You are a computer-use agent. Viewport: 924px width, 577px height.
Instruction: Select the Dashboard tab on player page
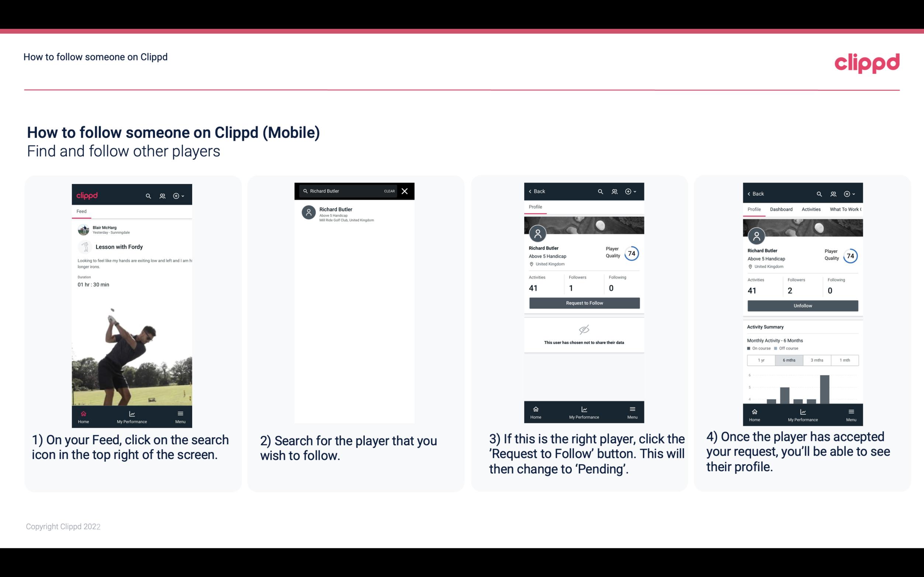pyautogui.click(x=782, y=209)
